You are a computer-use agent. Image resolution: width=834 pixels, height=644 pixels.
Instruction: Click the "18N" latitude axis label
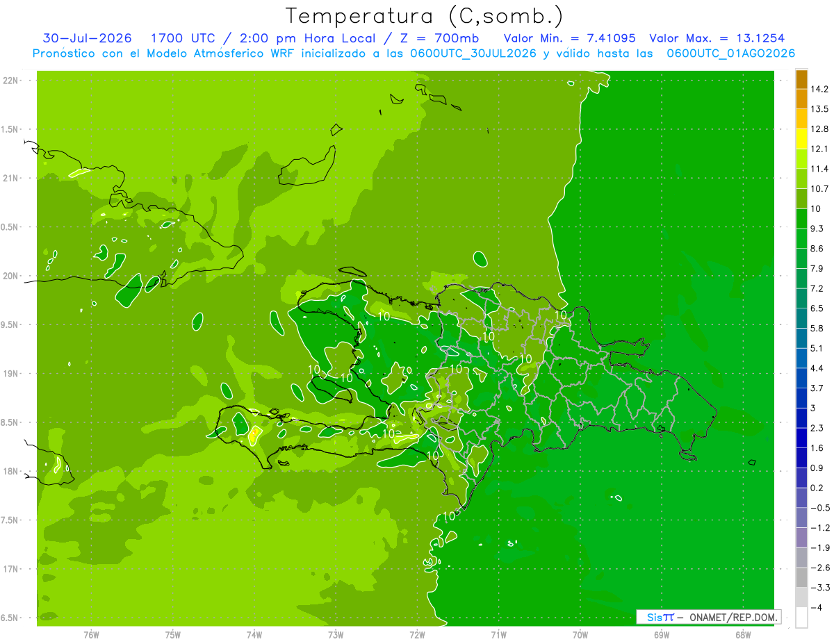pos(10,471)
